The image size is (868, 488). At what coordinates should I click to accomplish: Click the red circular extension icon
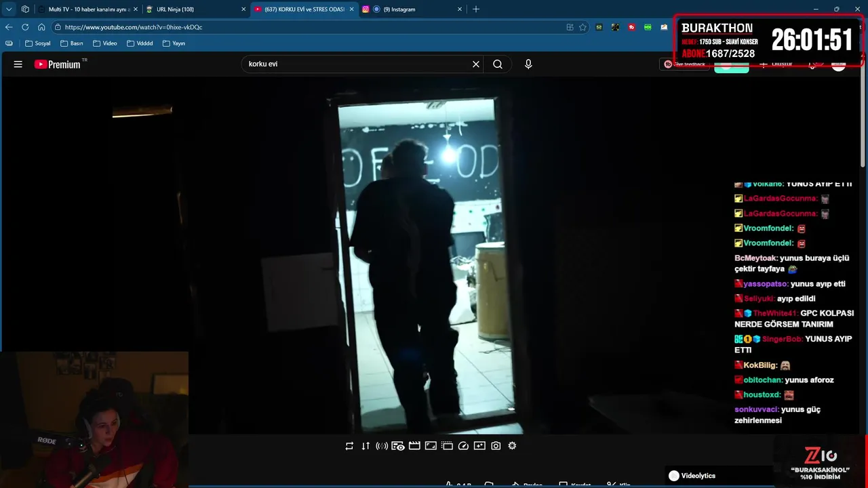coord(632,27)
